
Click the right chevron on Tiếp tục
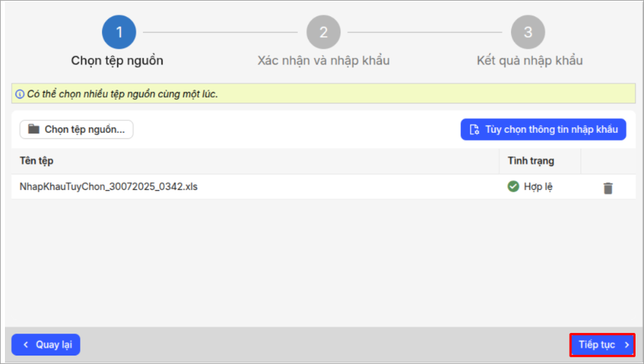pos(626,345)
